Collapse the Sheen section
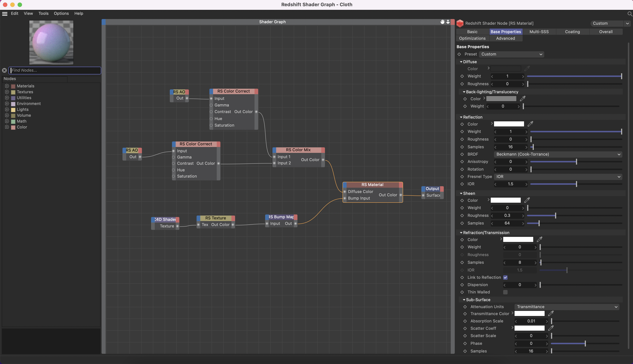 tap(461, 193)
